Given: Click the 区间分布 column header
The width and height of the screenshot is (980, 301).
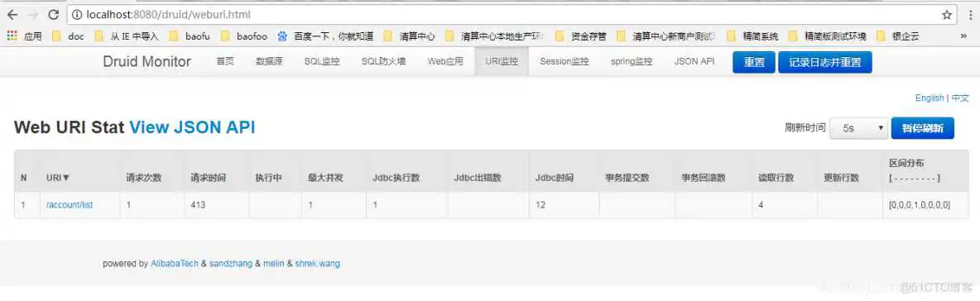Looking at the screenshot, I should [907, 164].
